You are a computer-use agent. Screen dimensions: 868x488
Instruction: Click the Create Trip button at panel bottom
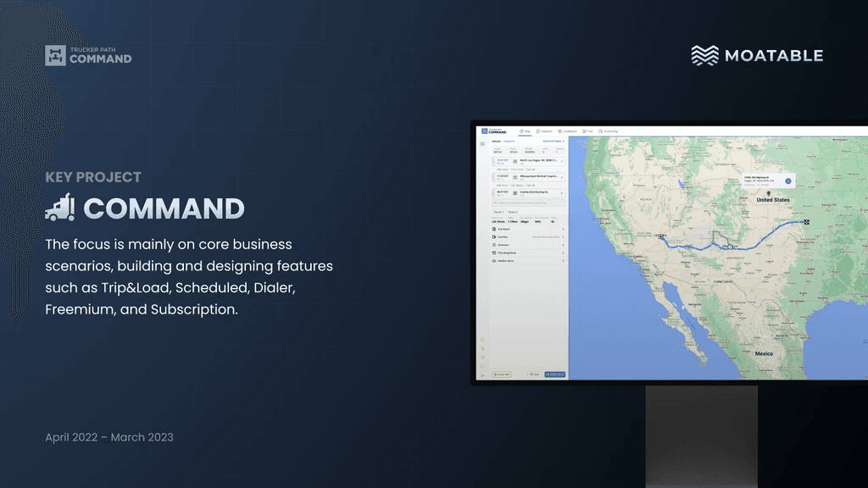[x=502, y=374]
